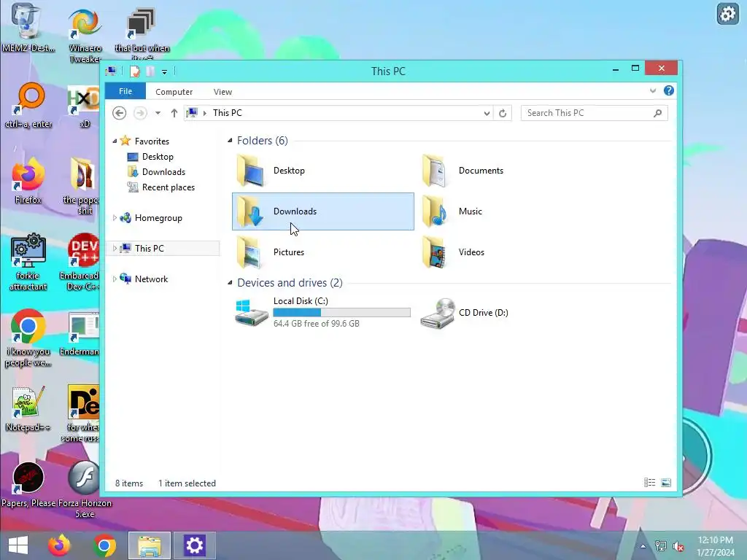The image size is (747, 560).
Task: Click muted volume tray icon
Action: [x=678, y=546]
